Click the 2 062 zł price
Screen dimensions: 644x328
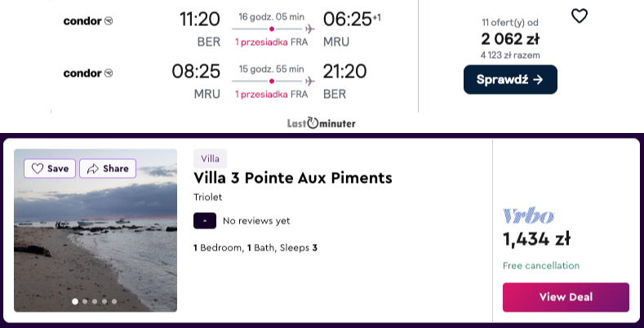click(510, 39)
